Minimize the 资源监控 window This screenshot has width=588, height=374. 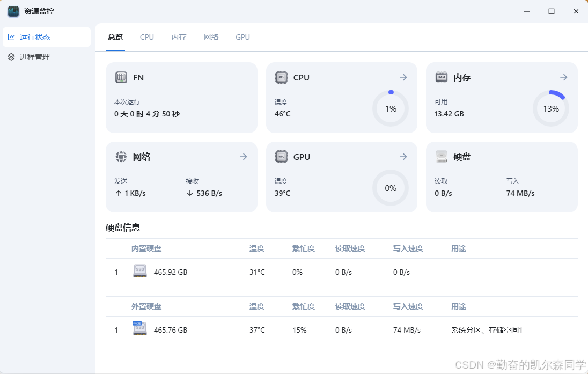(x=527, y=11)
